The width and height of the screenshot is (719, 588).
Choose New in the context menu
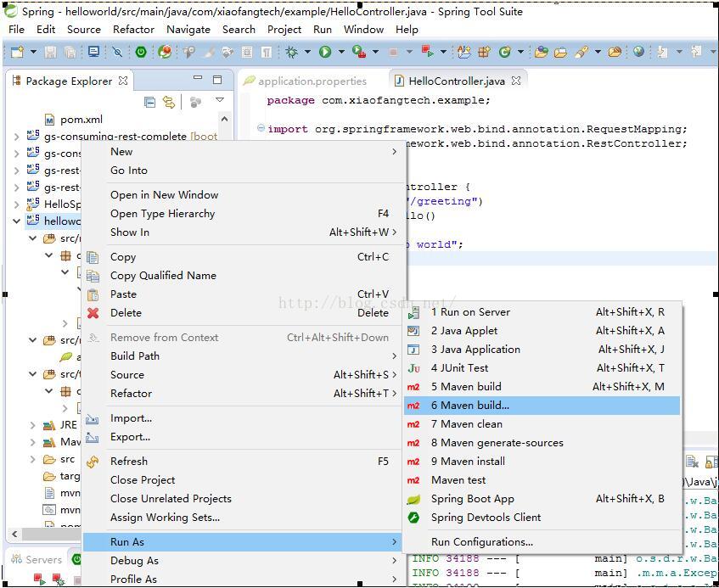[243, 152]
